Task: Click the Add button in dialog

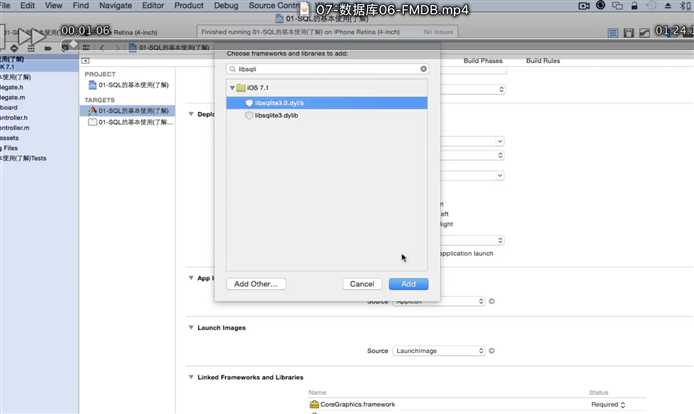Action: (409, 284)
